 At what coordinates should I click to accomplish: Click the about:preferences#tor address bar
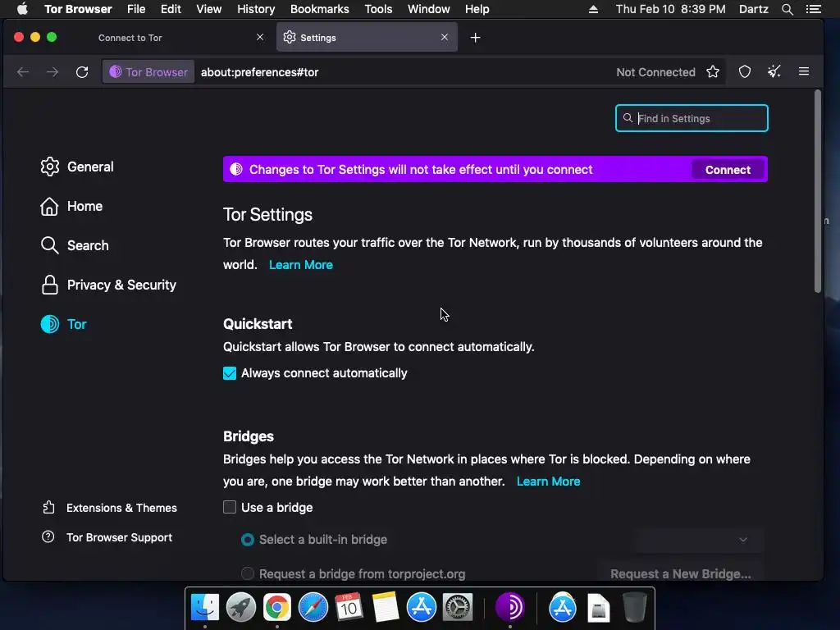point(402,72)
